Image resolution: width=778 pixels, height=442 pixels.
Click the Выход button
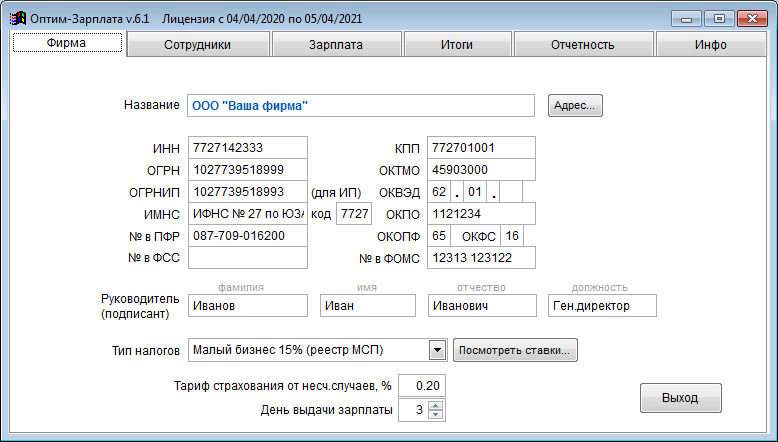pos(680,398)
